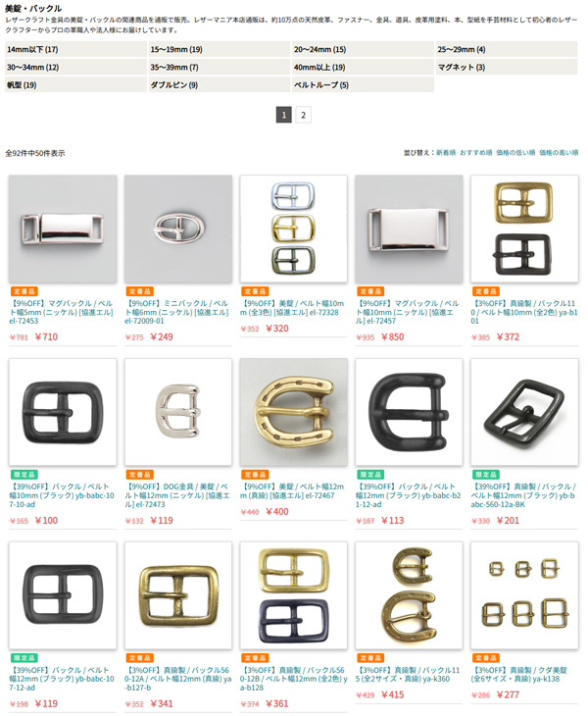This screenshot has width=588, height=716.
Task: Select the 20〜24mm (15) size category
Action: [x=363, y=49]
